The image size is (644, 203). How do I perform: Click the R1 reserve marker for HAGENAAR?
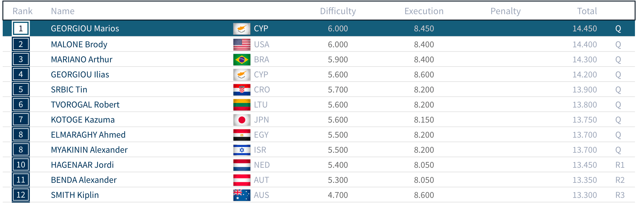pyautogui.click(x=620, y=165)
